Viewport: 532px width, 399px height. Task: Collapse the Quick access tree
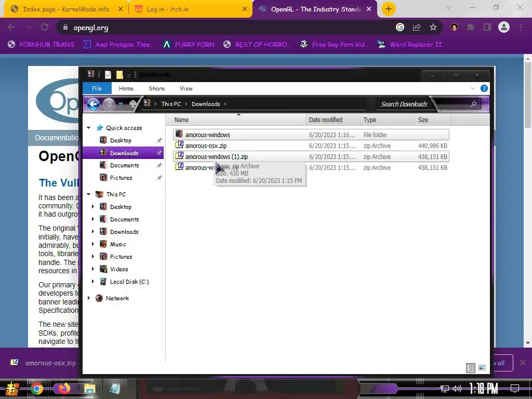tap(88, 128)
